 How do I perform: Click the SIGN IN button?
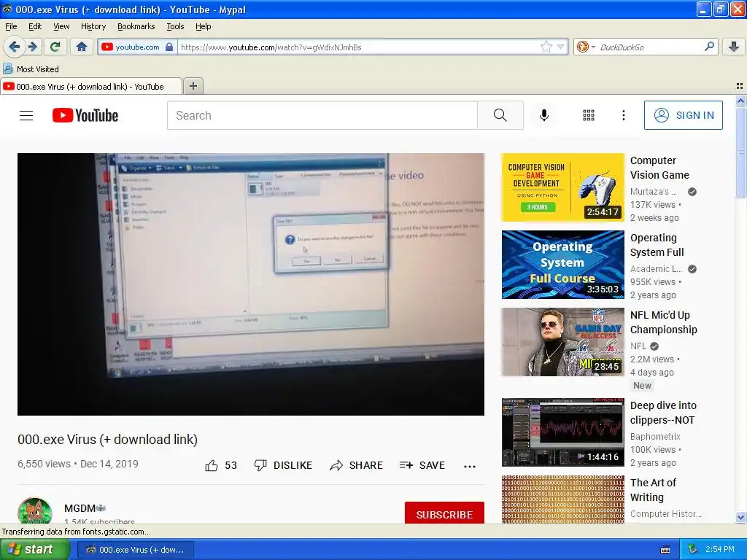point(683,115)
